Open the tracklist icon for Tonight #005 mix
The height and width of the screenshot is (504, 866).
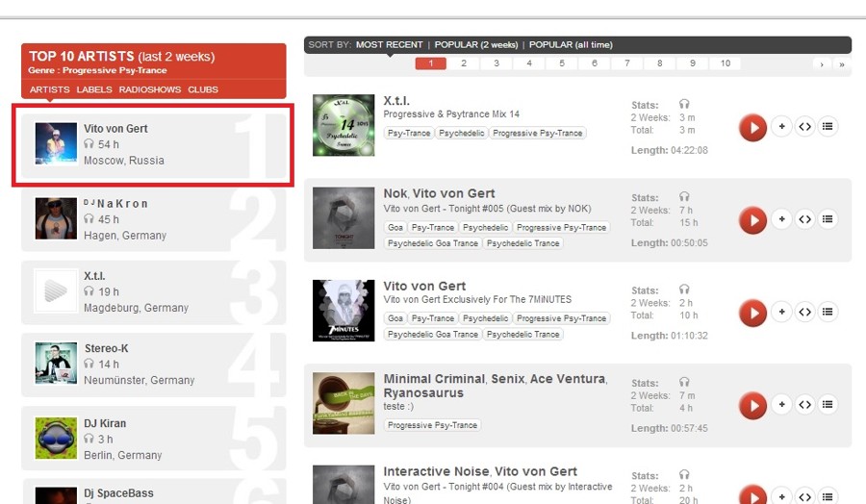[828, 219]
